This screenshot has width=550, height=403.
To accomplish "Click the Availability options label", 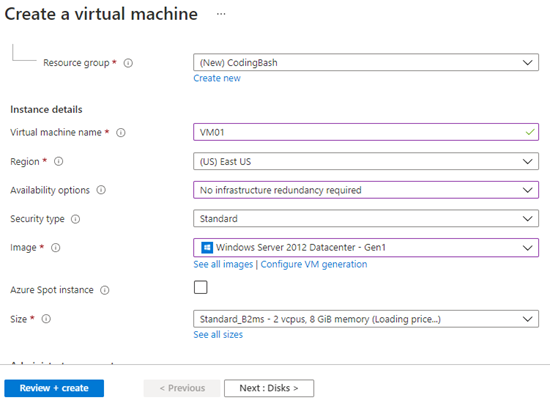I will tap(50, 190).
